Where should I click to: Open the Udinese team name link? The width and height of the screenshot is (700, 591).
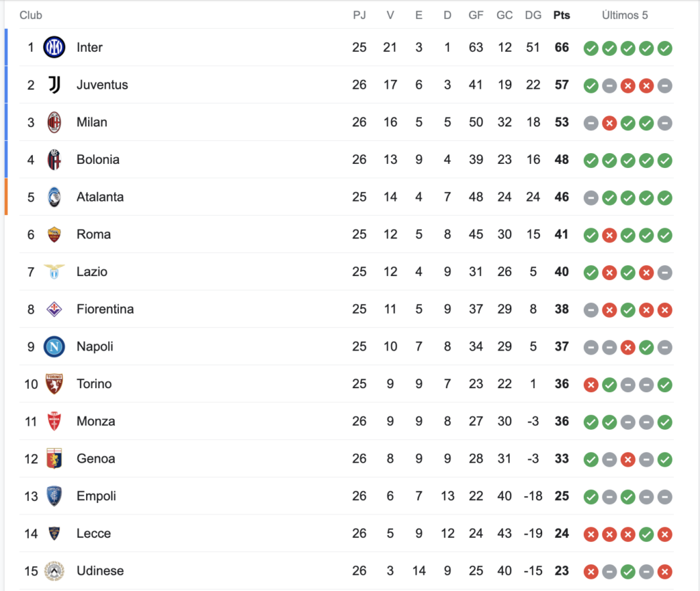(x=100, y=571)
